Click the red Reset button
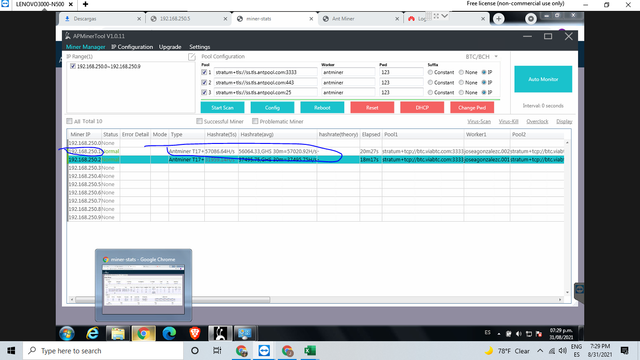 [x=372, y=108]
